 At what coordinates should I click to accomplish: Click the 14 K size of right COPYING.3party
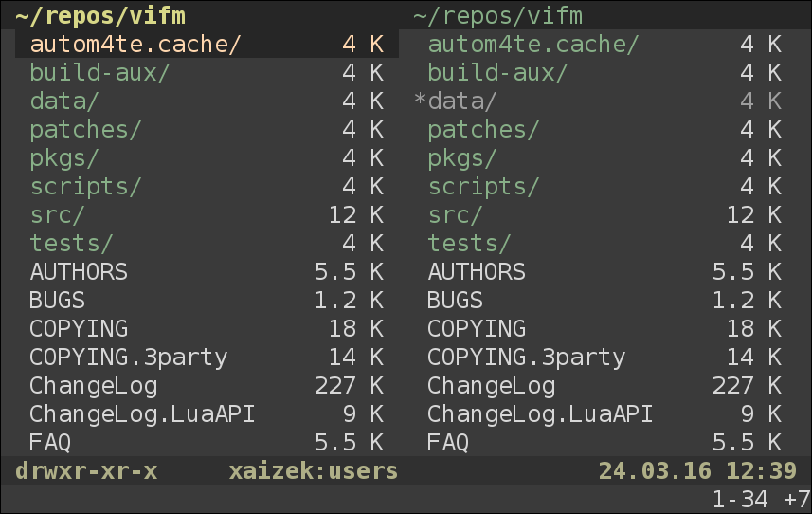(754, 357)
